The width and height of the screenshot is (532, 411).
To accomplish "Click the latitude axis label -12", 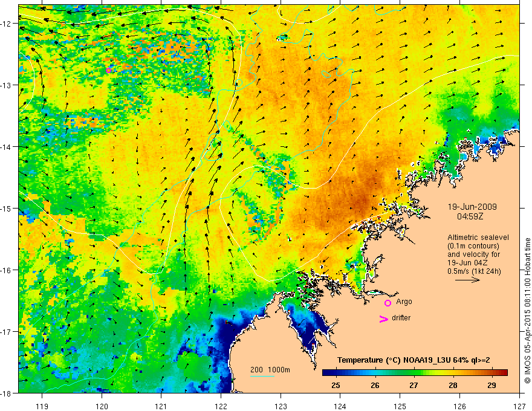I will (x=7, y=24).
